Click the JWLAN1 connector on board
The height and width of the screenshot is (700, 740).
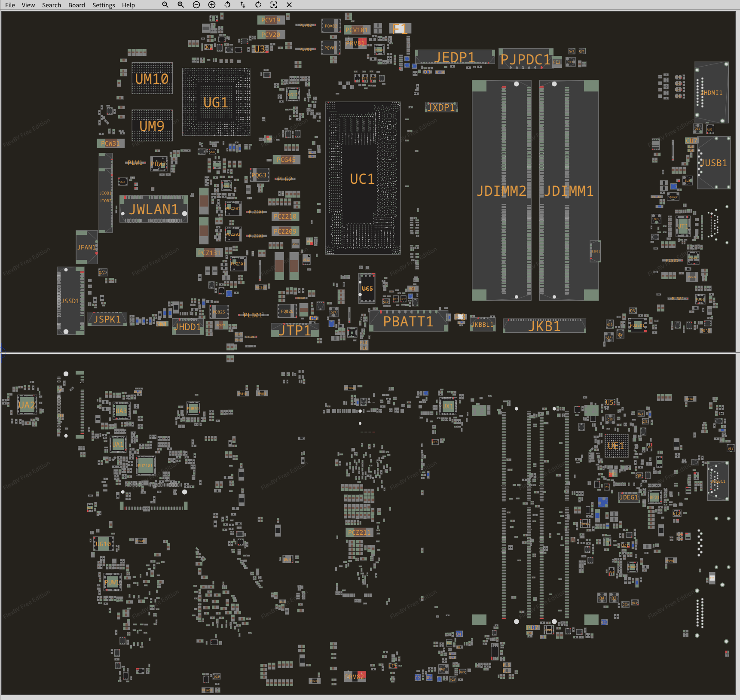153,209
